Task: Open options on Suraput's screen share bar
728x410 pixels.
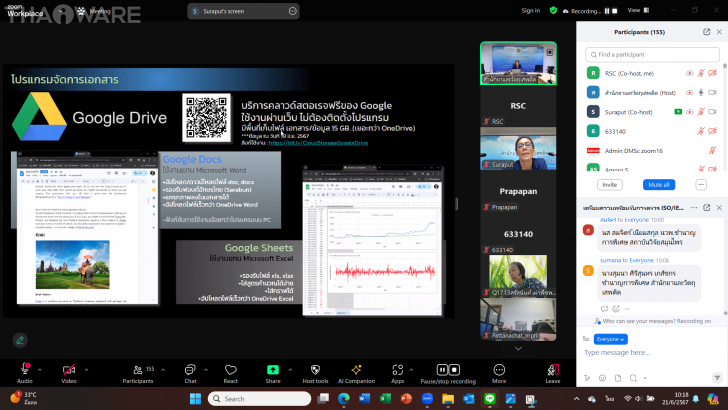Action: [x=292, y=11]
